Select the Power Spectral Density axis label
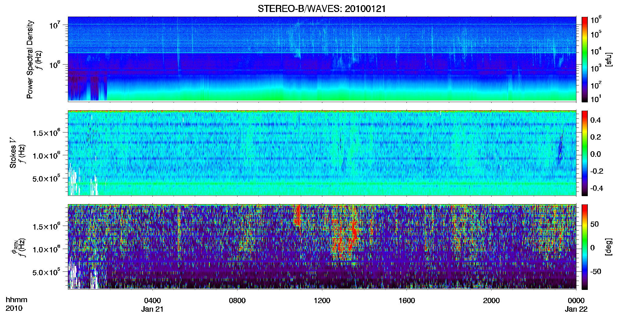This screenshot has width=644, height=332. tap(30, 59)
